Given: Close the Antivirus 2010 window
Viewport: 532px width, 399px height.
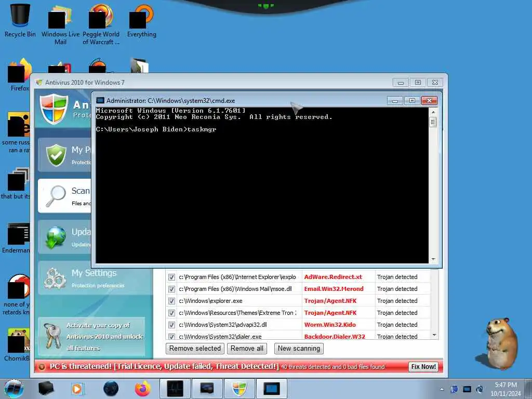Looking at the screenshot, I should [435, 83].
